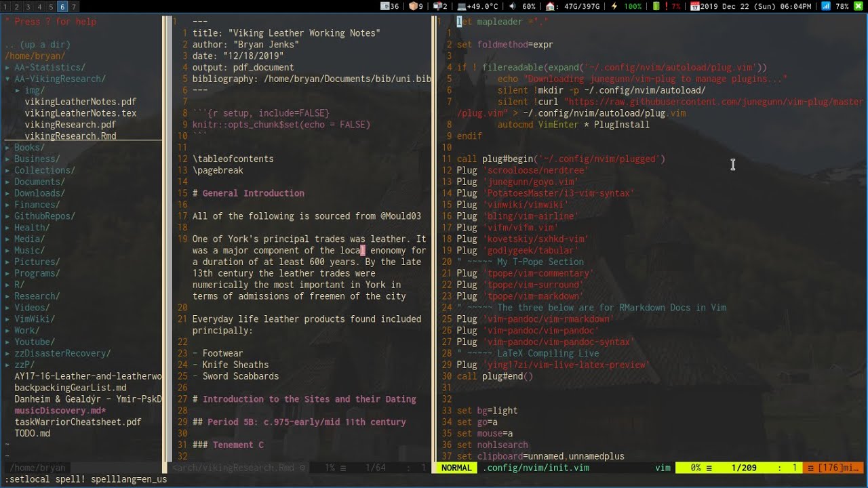Click the Plug 'vimwiki/vimwiki' line
The image size is (868, 488).
(x=513, y=205)
